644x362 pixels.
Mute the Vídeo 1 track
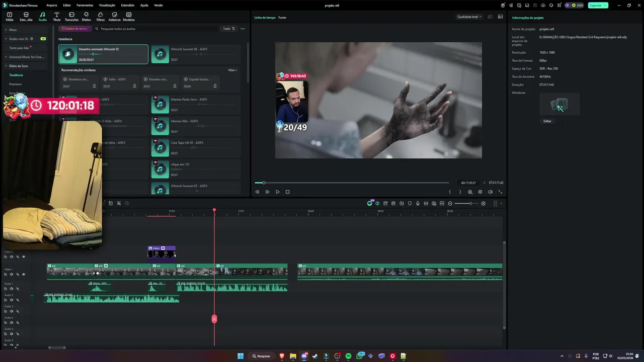point(12,274)
